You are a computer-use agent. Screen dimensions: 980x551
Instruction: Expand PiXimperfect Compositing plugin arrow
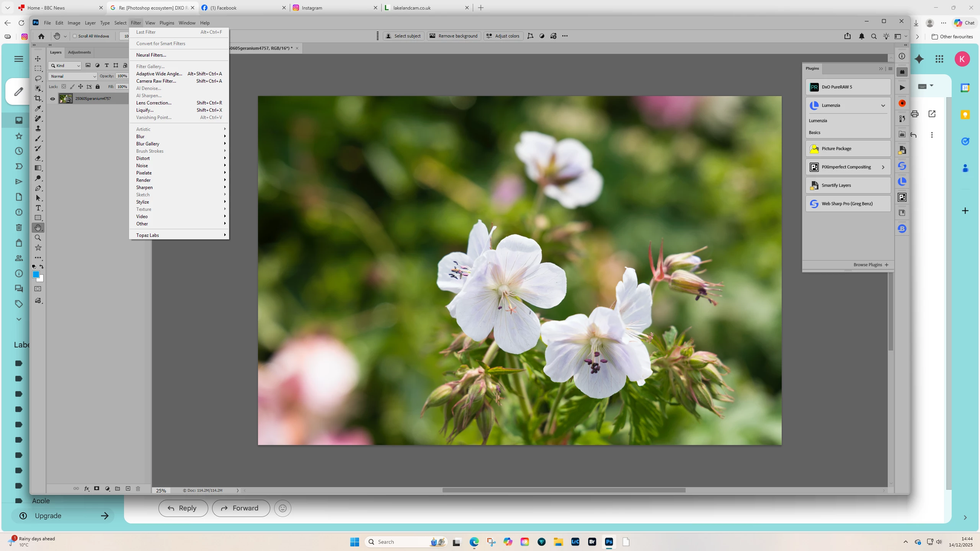click(x=883, y=167)
